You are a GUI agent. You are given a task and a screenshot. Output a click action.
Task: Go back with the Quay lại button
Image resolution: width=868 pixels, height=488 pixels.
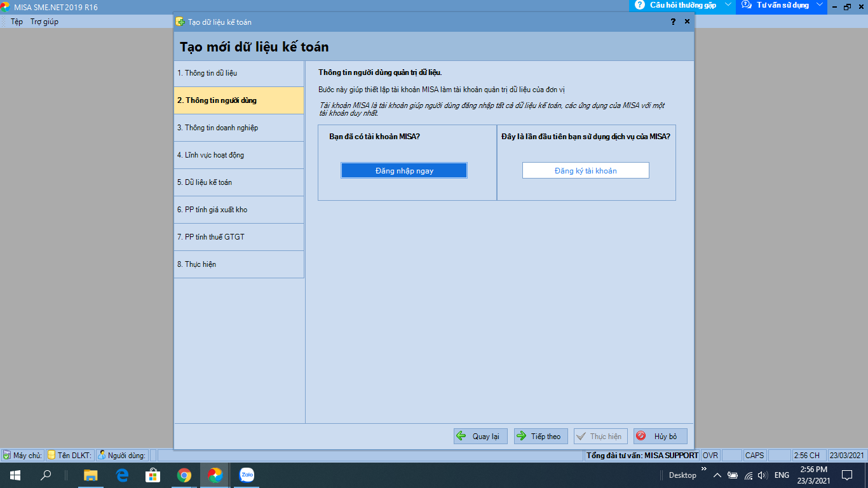pyautogui.click(x=480, y=437)
